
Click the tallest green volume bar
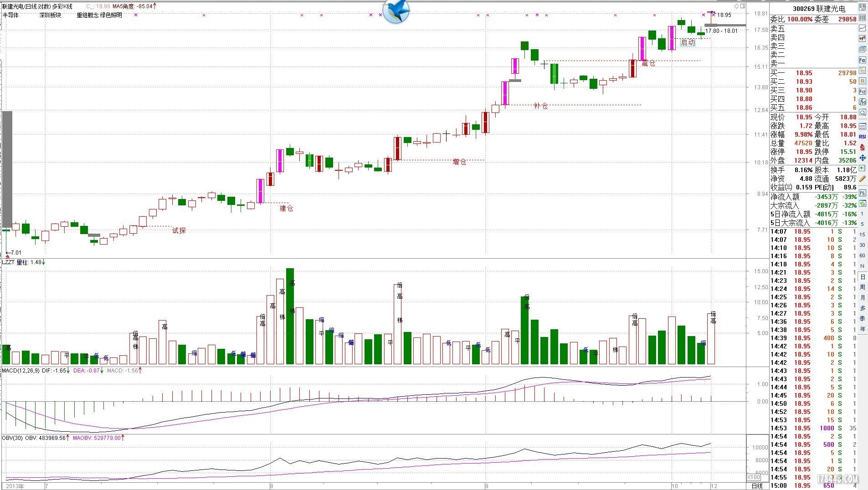pyautogui.click(x=290, y=316)
